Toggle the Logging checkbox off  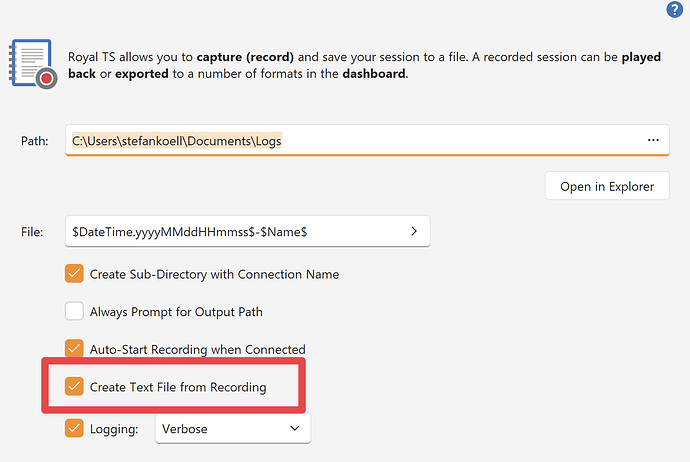coord(74,428)
